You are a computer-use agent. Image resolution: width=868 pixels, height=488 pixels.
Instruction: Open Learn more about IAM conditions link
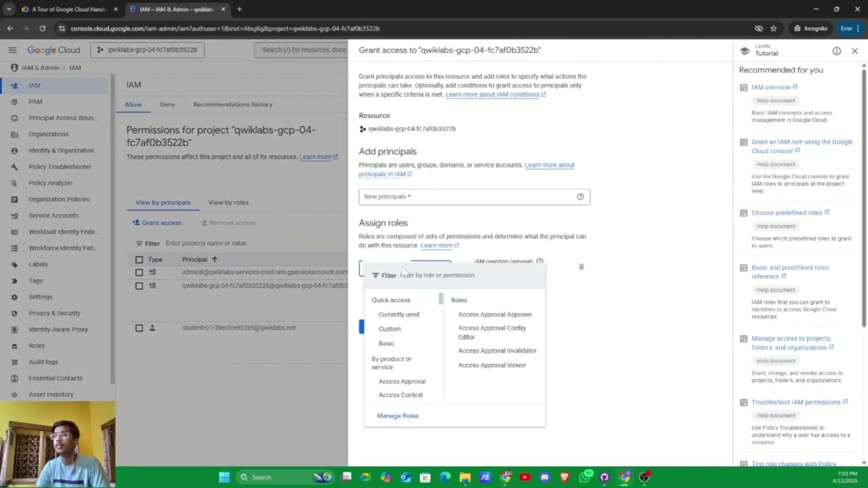click(496, 94)
